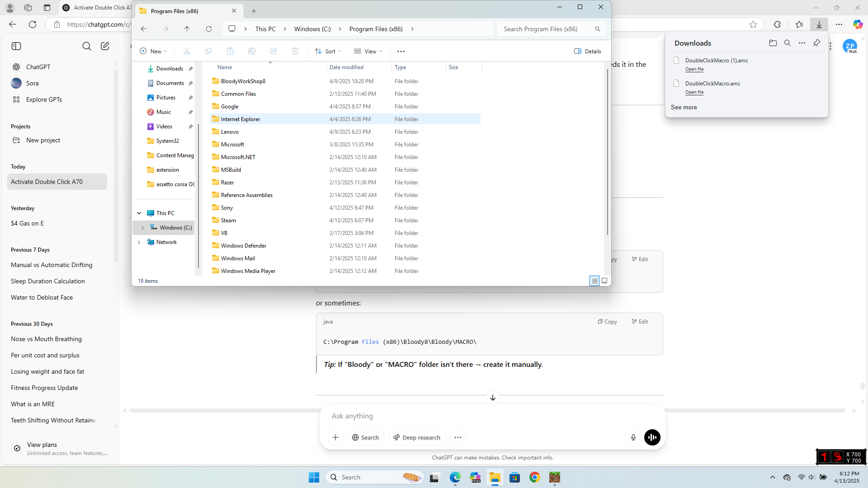Toggle the Details pane in File Explorer
Image resolution: width=868 pixels, height=488 pixels.
coord(587,51)
